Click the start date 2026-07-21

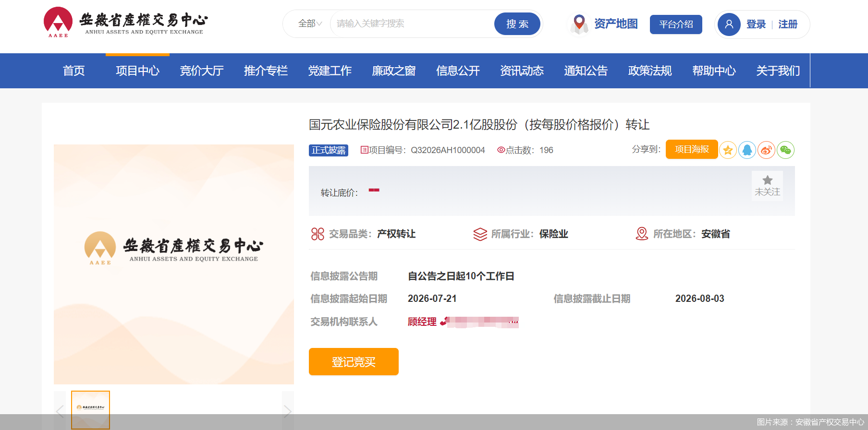(432, 299)
